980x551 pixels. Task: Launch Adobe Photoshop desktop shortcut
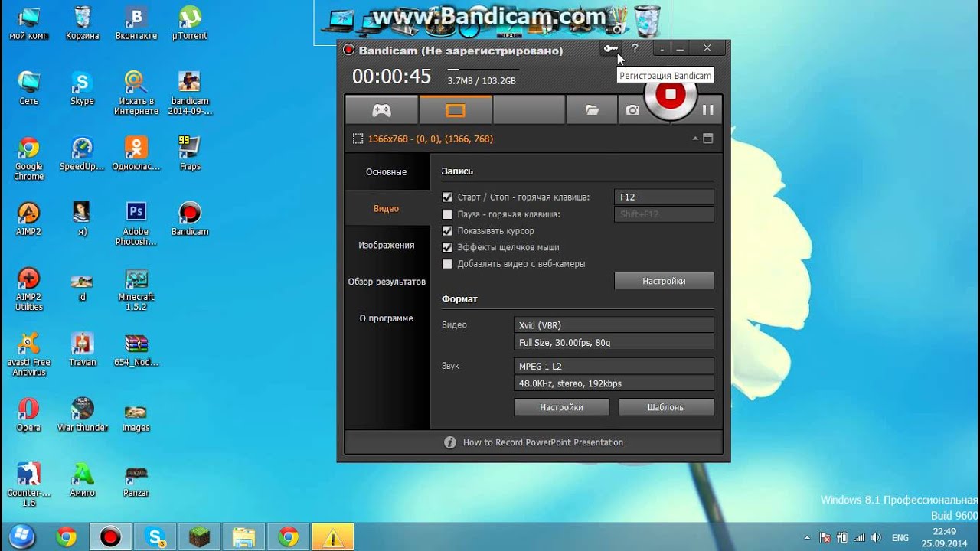pos(136,223)
